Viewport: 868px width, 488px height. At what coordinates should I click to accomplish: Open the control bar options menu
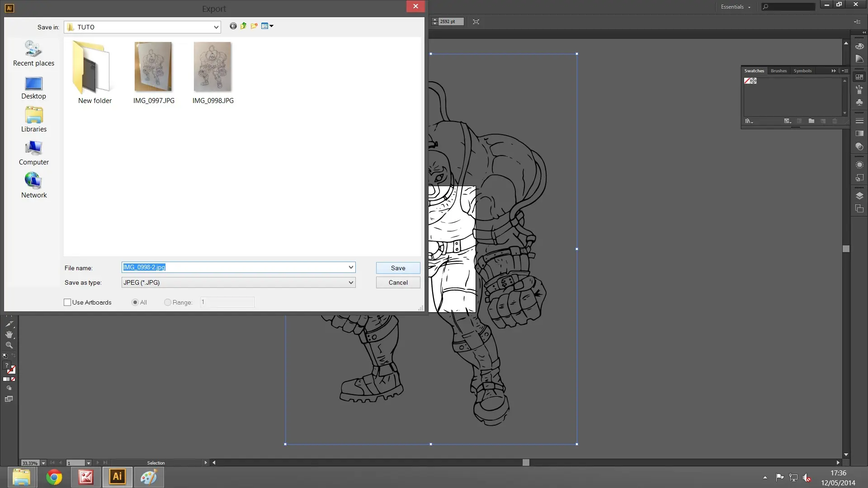pyautogui.click(x=857, y=22)
